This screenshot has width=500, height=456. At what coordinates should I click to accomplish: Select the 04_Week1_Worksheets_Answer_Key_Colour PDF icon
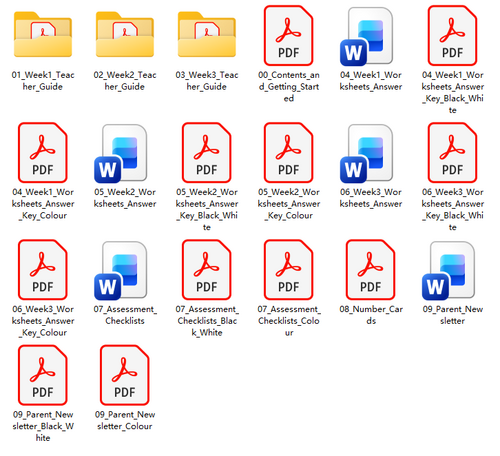click(43, 152)
